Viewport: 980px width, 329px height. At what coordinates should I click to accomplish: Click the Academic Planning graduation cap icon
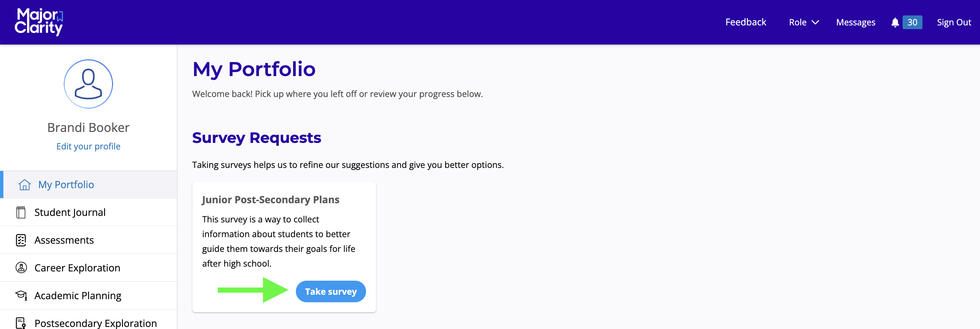[x=21, y=295]
